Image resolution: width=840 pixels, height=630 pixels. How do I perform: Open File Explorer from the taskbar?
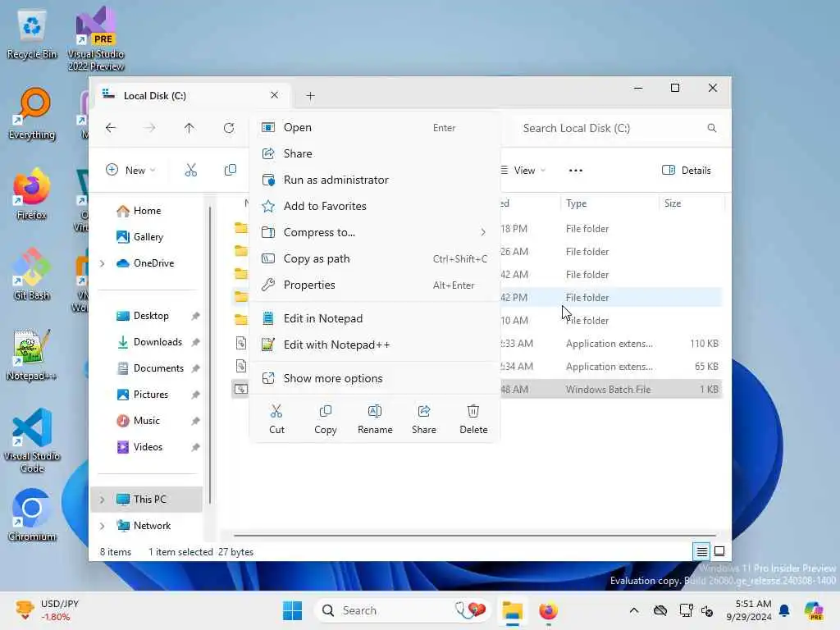[x=512, y=610]
